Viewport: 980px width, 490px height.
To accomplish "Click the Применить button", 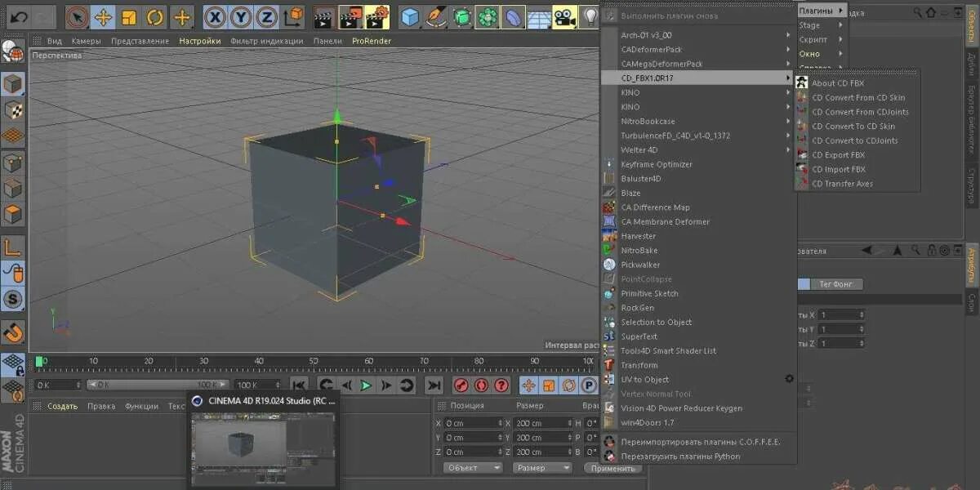I will click(612, 468).
